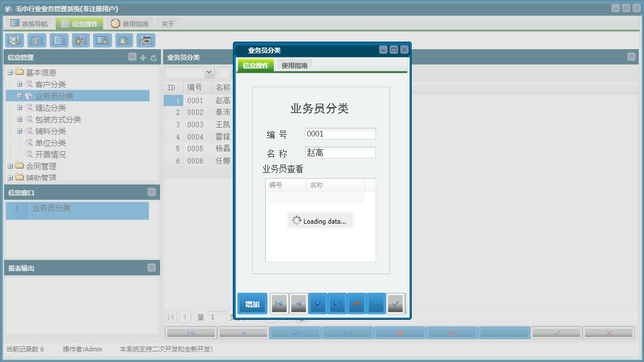Click green checkmark button in main bottom bar
Image resolution: width=644 pixels, height=362 pixels.
[556, 333]
